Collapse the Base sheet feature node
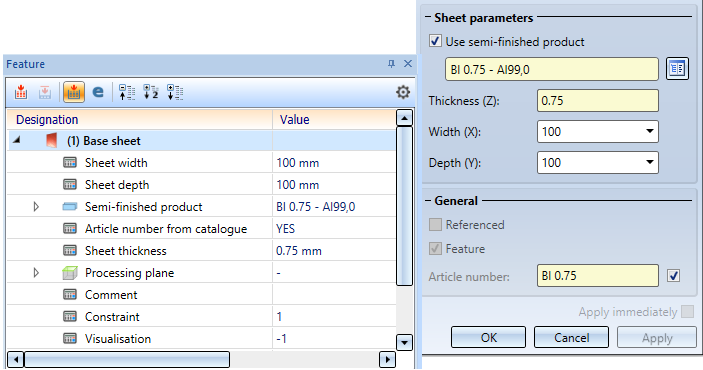 [17, 140]
